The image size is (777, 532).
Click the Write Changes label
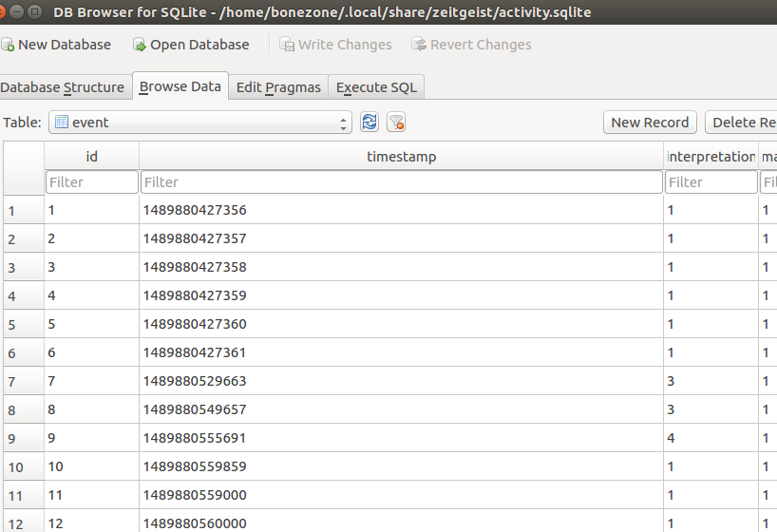pos(345,45)
